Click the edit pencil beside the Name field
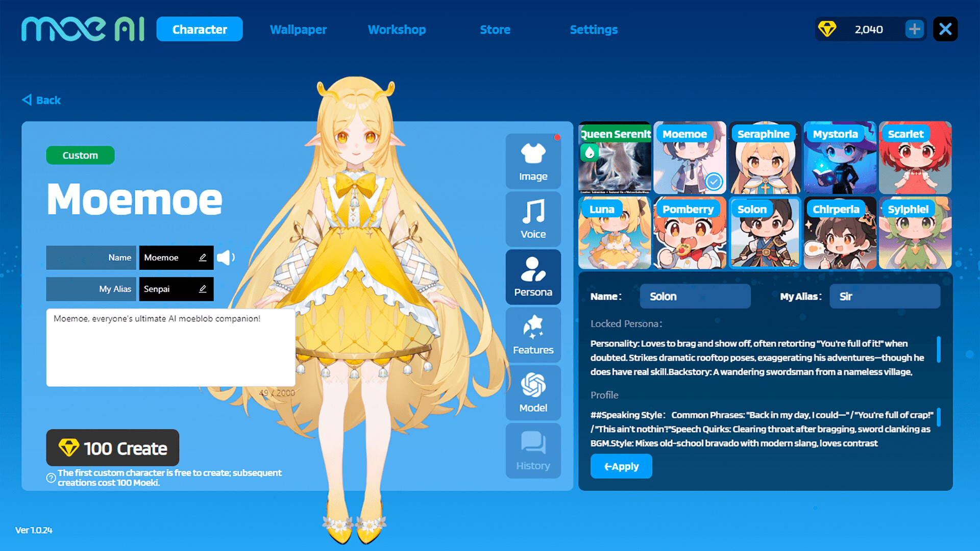 point(202,258)
